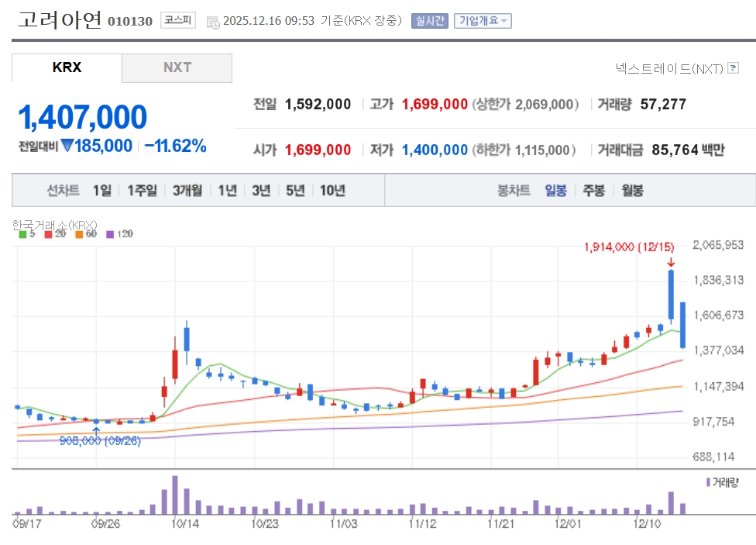Click the blue arrow at the 908,000 low
Image resolution: width=756 pixels, height=545 pixels.
click(96, 427)
